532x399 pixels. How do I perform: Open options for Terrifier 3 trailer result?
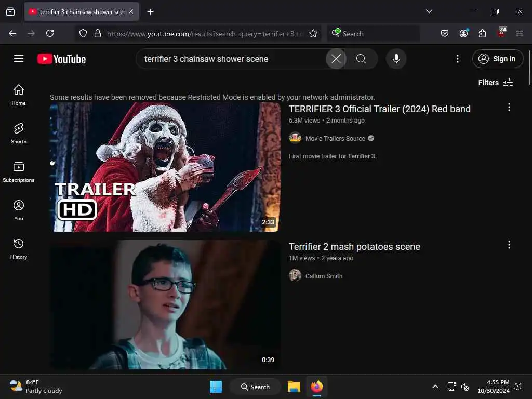tap(509, 107)
